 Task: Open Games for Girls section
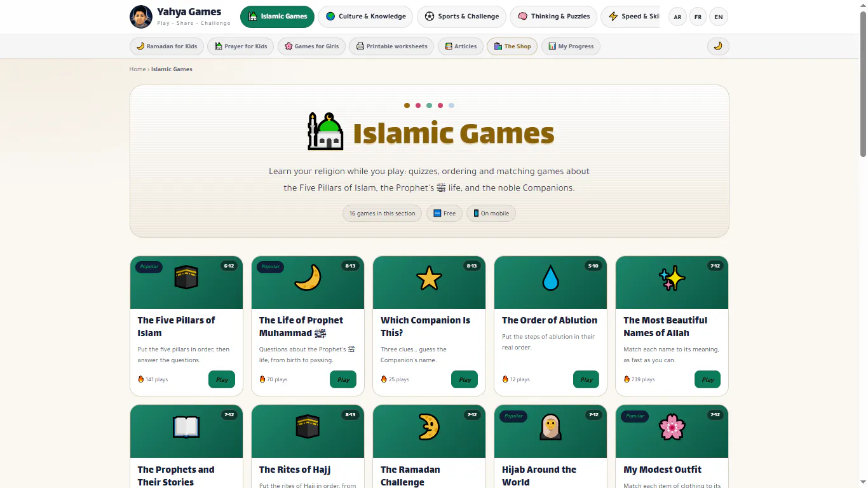(311, 46)
